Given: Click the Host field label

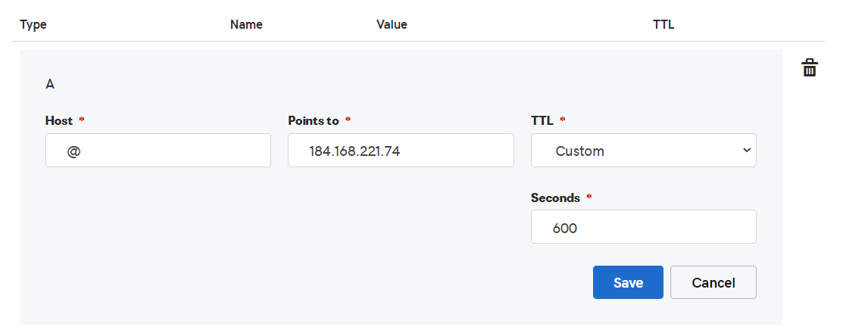Looking at the screenshot, I should point(59,120).
